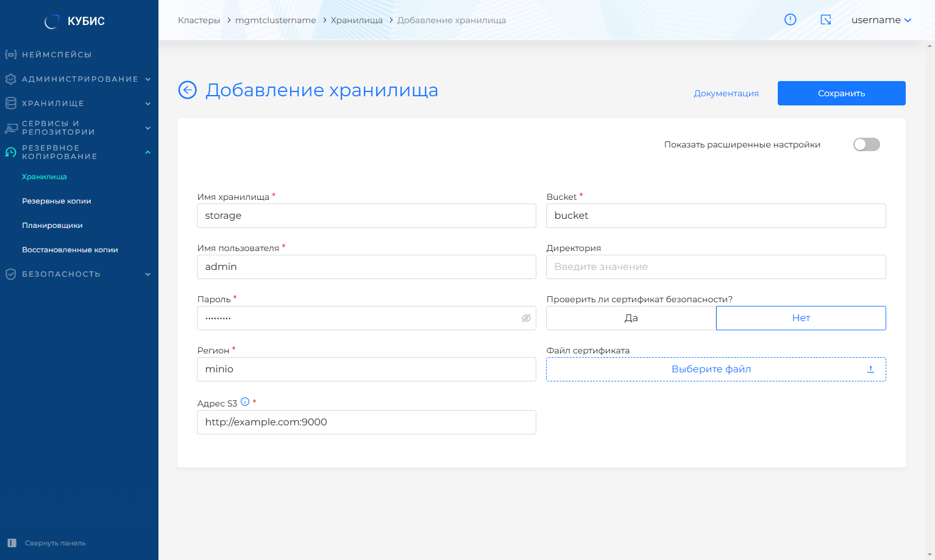
Task: Open the Неймспейсы section in the sidebar
Action: [x=57, y=55]
